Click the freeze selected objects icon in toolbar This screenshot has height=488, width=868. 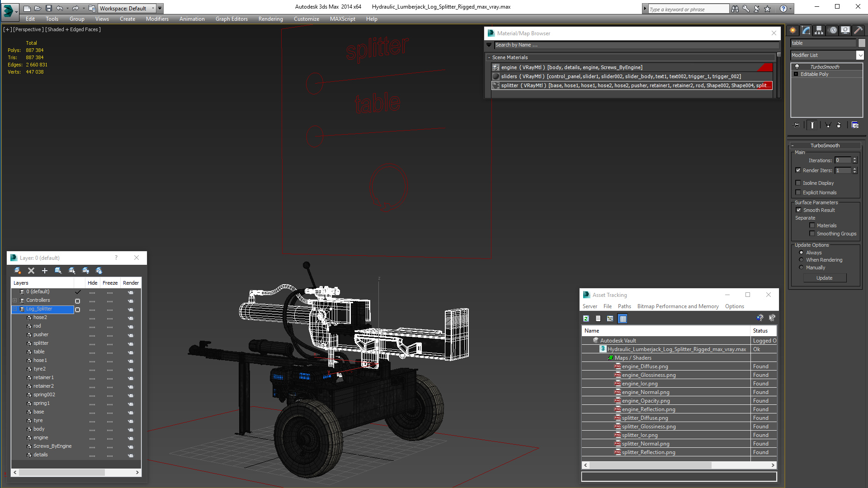pyautogui.click(x=99, y=271)
